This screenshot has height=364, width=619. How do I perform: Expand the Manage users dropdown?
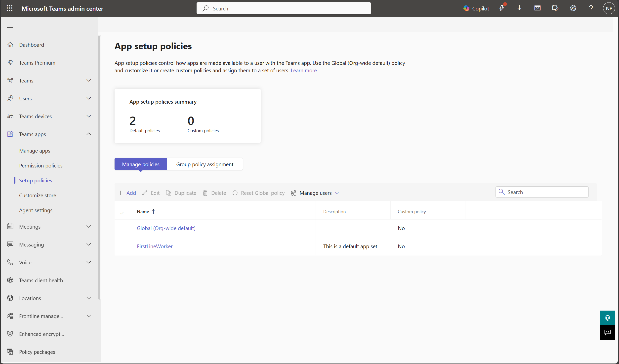[x=315, y=193]
